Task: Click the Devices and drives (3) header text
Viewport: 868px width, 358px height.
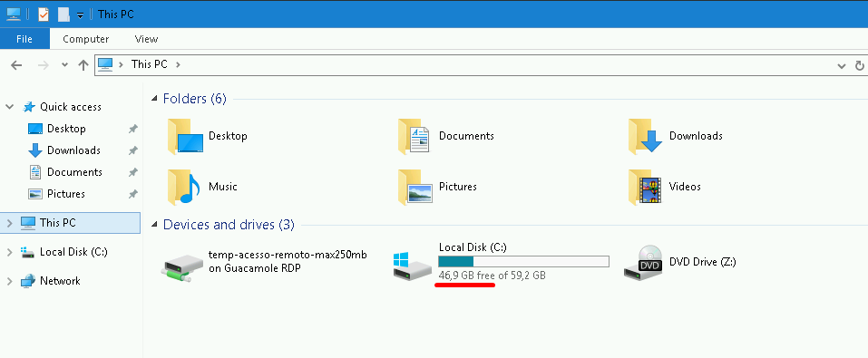Action: click(229, 225)
